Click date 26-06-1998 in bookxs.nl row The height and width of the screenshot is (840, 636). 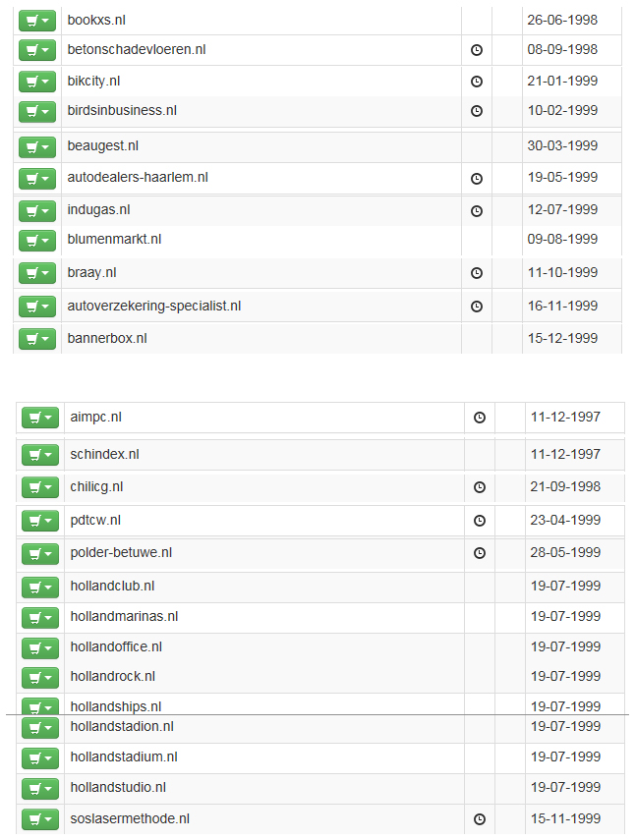click(562, 20)
